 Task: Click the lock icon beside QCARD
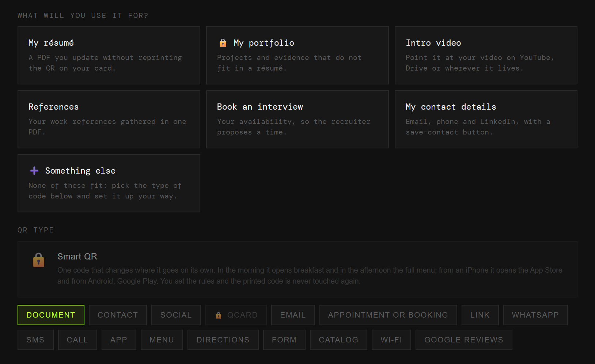point(219,315)
